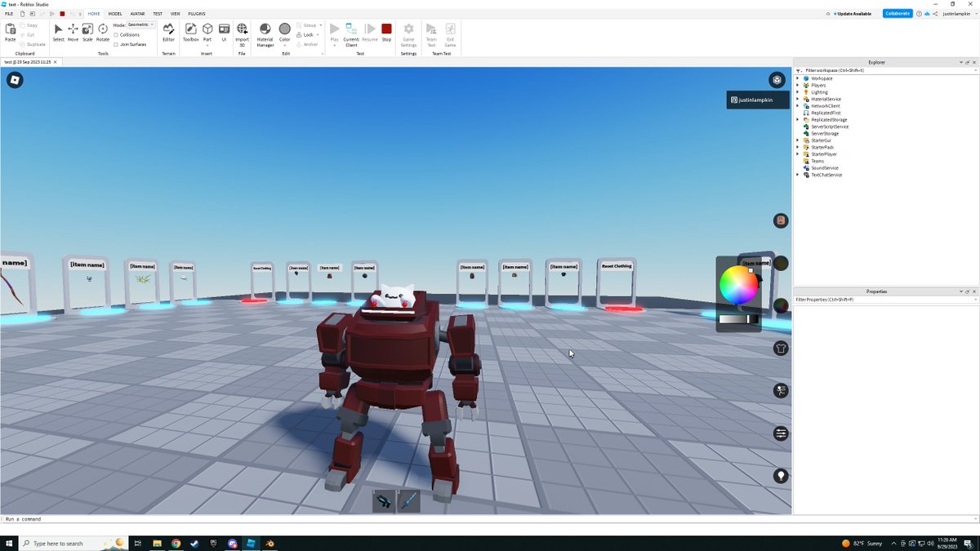Toggle the Join Surfaces checkbox

(x=116, y=44)
